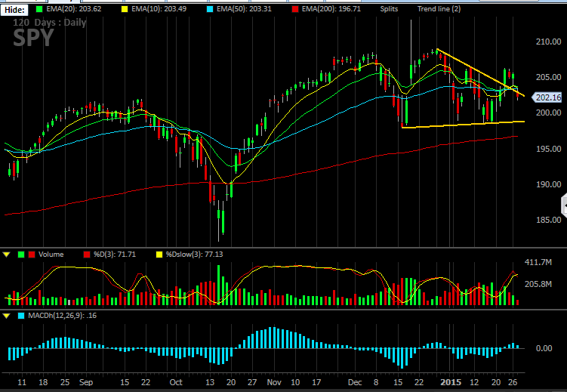Click the 200.00 price axis label
Viewport: 567px width, 392px height.
coord(548,113)
